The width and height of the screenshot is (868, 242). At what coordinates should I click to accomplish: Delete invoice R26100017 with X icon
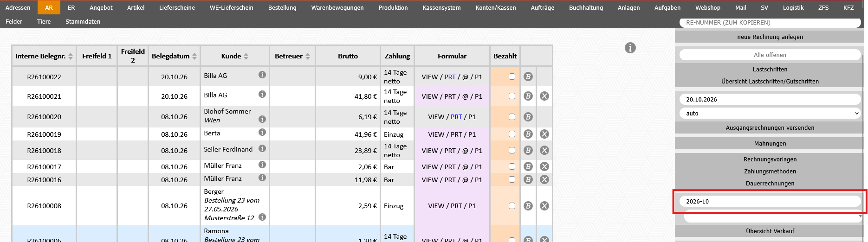point(544,166)
